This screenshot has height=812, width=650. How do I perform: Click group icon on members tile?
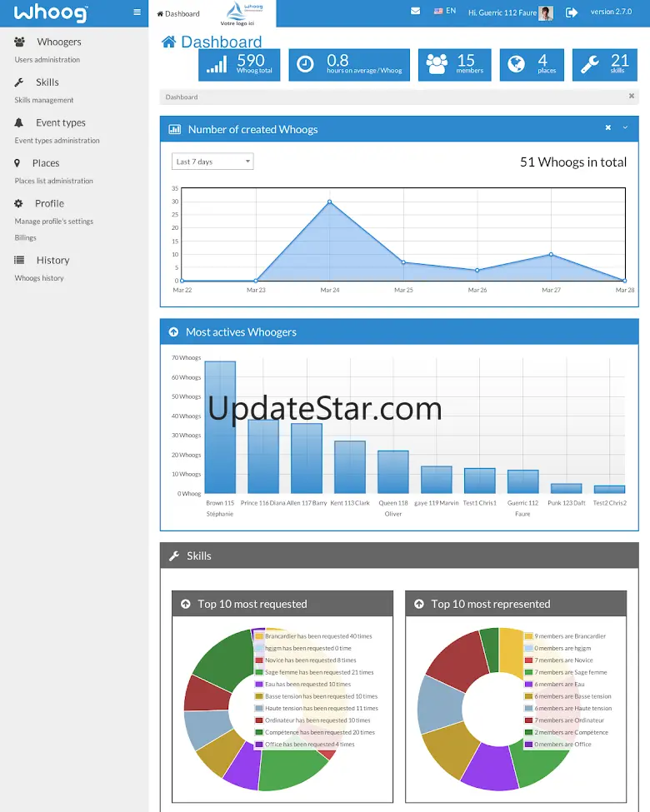437,64
